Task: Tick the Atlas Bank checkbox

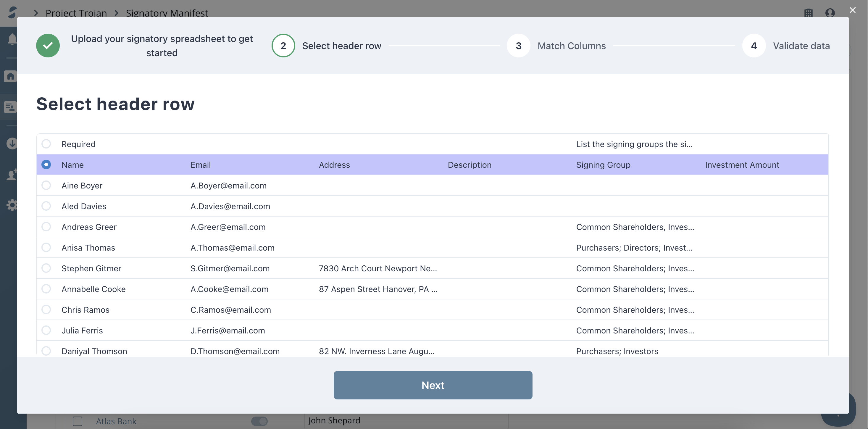Action: click(78, 421)
